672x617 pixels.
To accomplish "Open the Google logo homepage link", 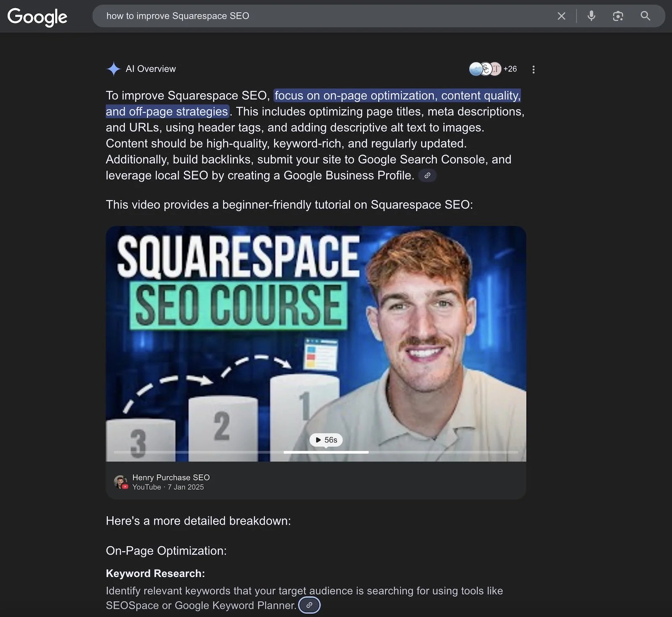I will [37, 16].
